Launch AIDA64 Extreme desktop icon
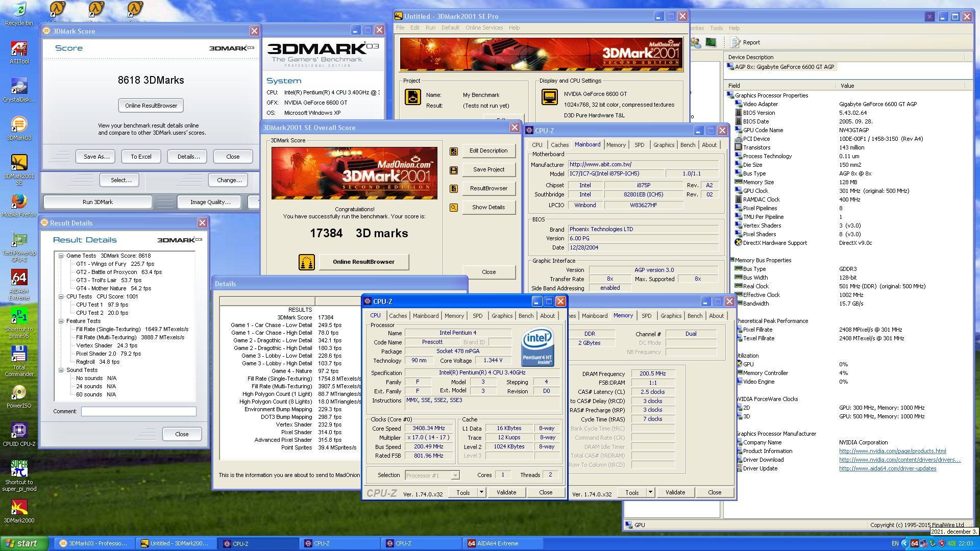 [19, 285]
